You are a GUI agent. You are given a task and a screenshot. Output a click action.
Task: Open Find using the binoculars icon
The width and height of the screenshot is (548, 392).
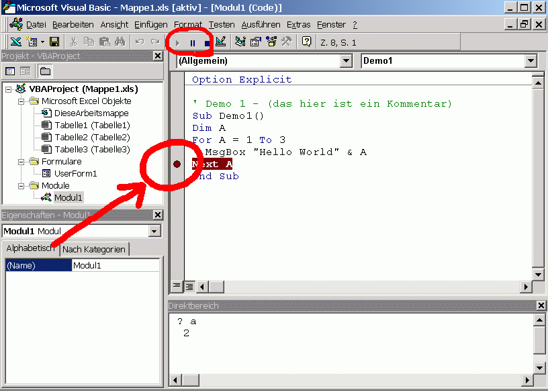tap(120, 42)
